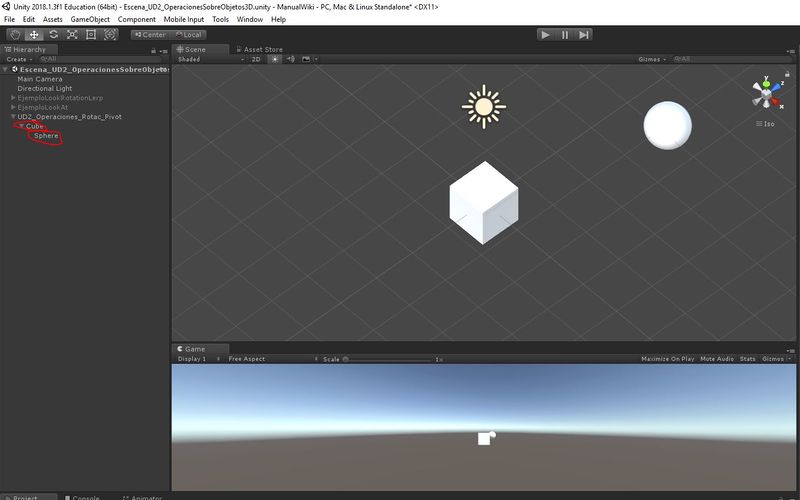Screen dimensions: 800x500
Task: Click the green Y axis on gizmo
Action: coord(766,82)
